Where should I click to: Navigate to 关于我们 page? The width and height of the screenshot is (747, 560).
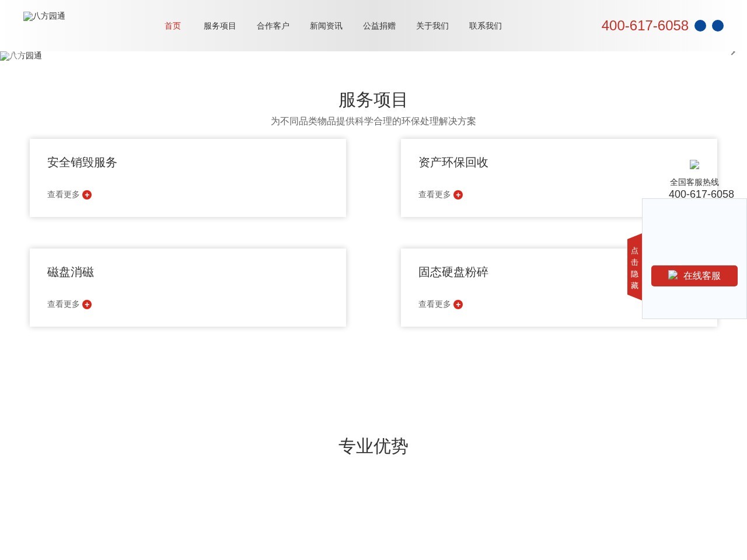(x=432, y=26)
